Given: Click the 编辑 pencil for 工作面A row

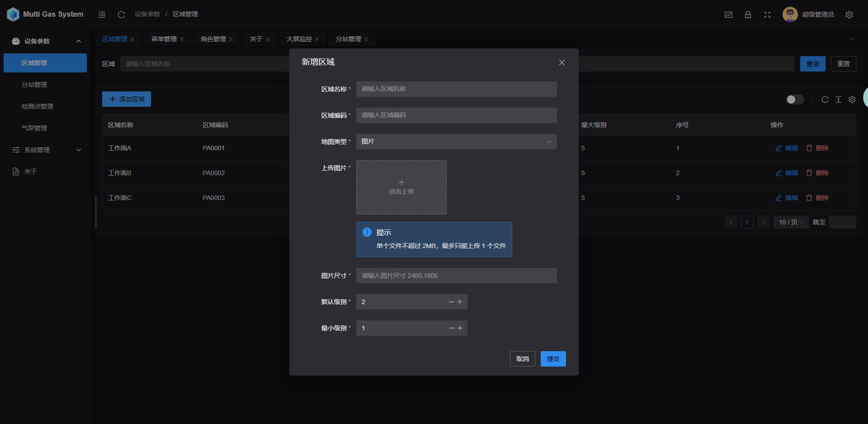Looking at the screenshot, I should coord(778,148).
